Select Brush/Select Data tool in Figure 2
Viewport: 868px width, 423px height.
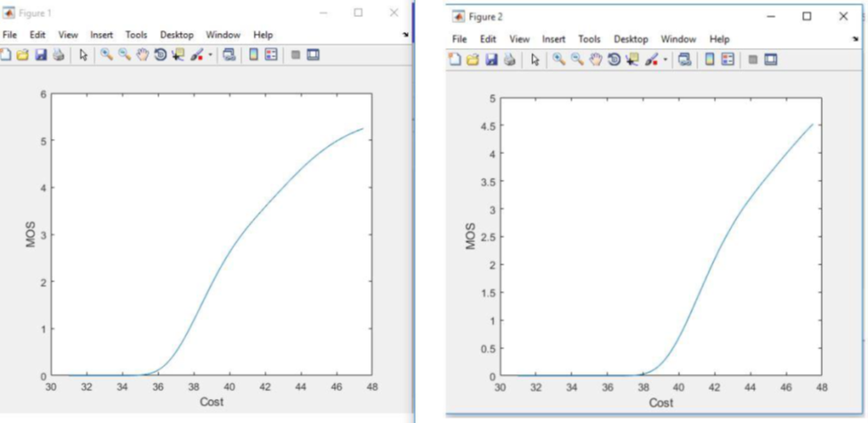pyautogui.click(x=651, y=60)
